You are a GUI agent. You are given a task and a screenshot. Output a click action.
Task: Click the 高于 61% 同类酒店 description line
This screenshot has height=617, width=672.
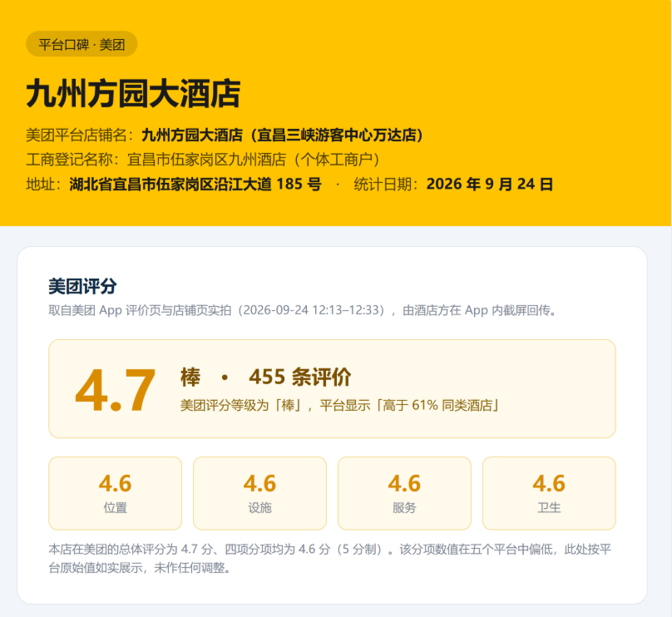click(339, 405)
